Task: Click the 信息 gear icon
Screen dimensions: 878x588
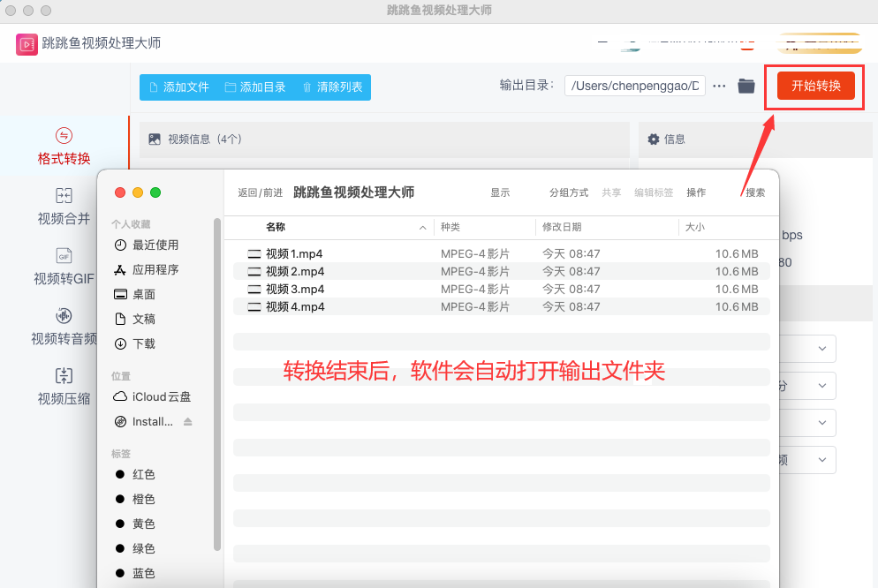Action: 654,139
